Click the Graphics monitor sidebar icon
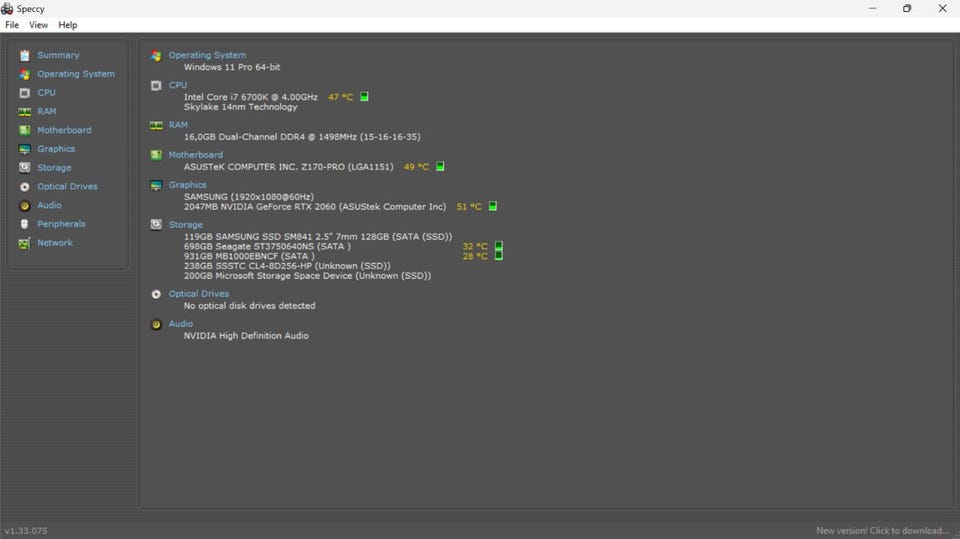 pos(24,149)
